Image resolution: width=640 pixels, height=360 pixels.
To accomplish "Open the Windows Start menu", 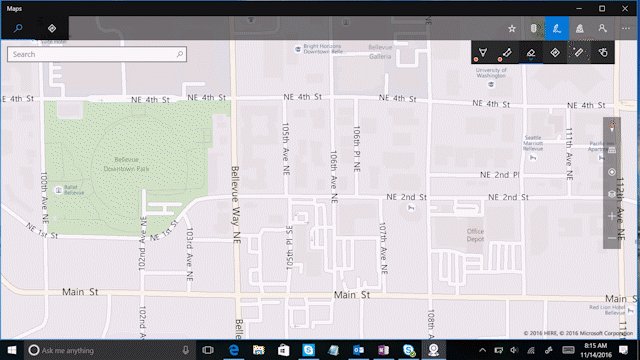I will click(x=12, y=350).
